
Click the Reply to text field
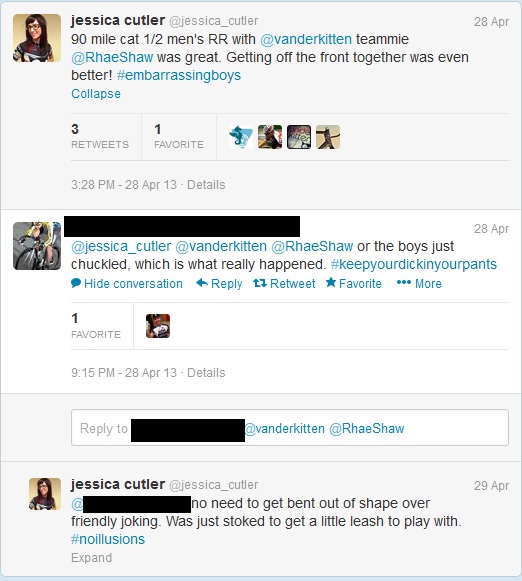pyautogui.click(x=290, y=428)
